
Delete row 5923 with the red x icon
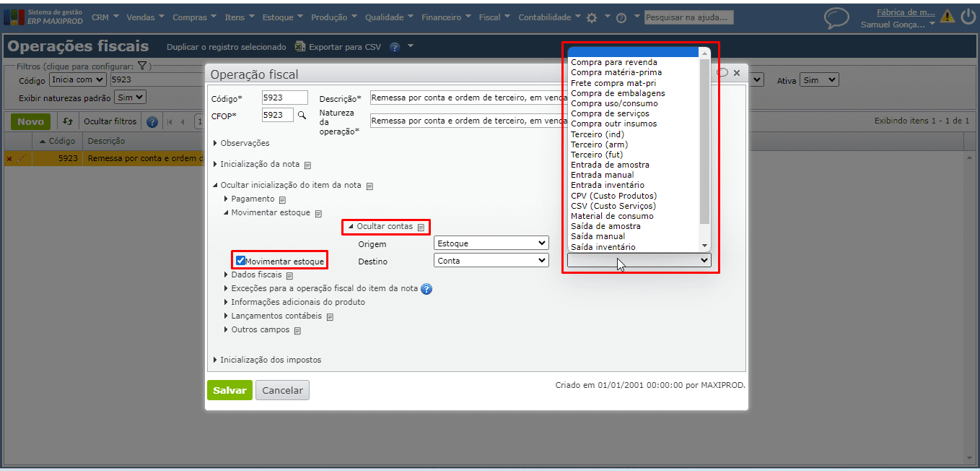(9, 158)
